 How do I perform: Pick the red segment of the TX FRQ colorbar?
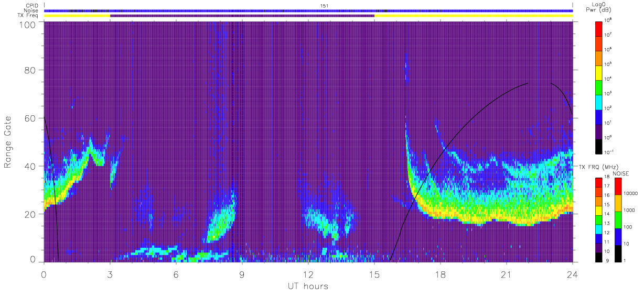pos(598,182)
